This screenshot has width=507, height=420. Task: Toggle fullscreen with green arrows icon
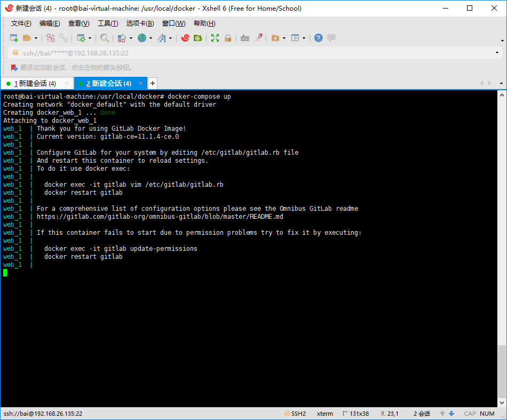[215, 38]
